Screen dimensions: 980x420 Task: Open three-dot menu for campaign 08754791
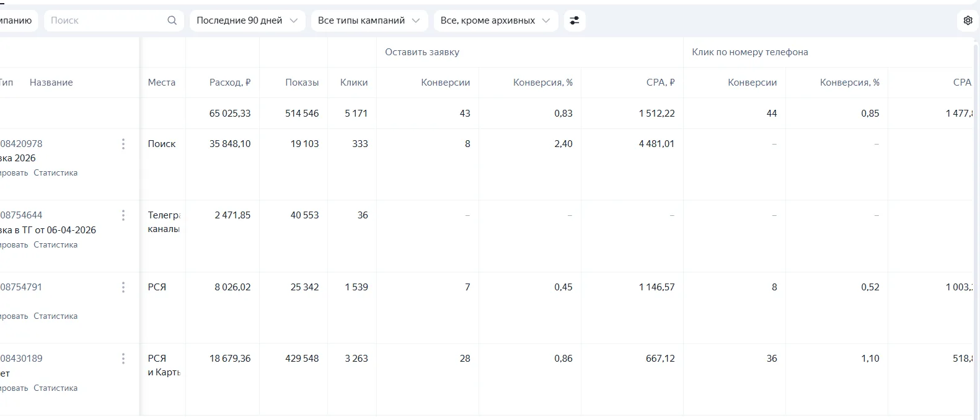point(123,287)
